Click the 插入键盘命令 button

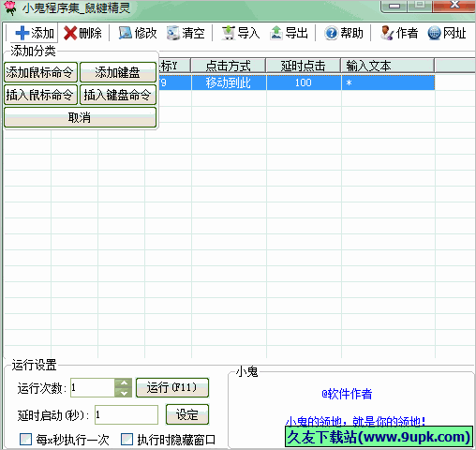pyautogui.click(x=118, y=95)
